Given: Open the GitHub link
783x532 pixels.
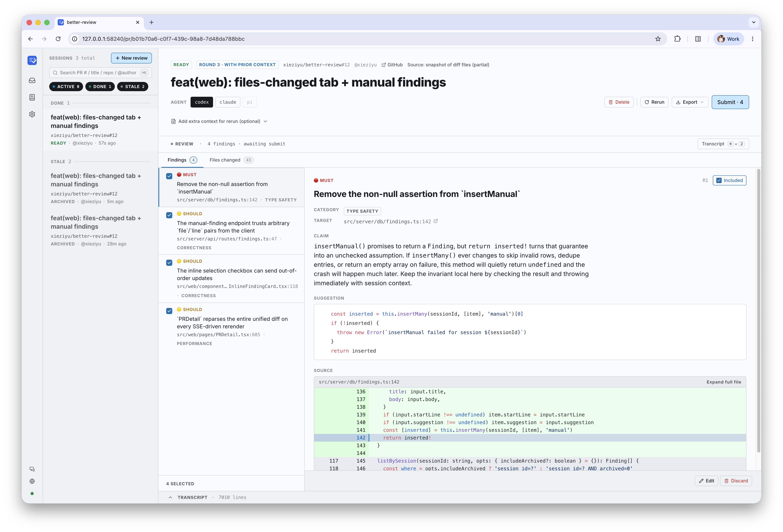Looking at the screenshot, I should (392, 65).
